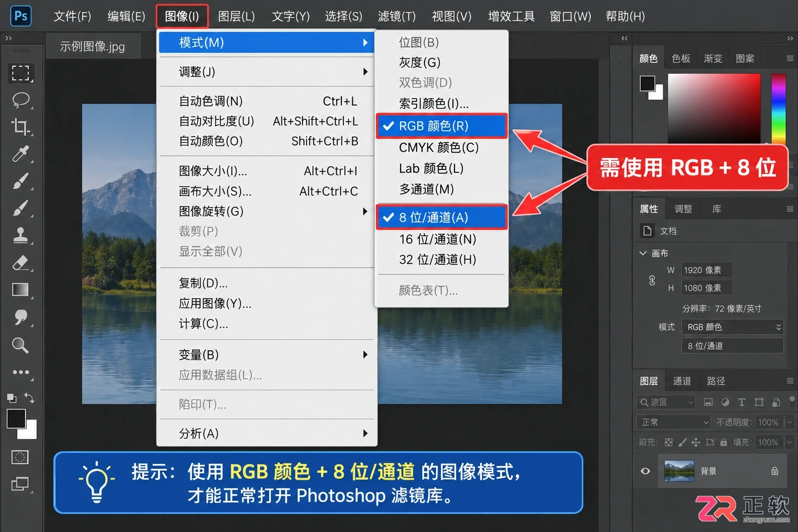Click the toolbar background white color swatch

point(31,433)
